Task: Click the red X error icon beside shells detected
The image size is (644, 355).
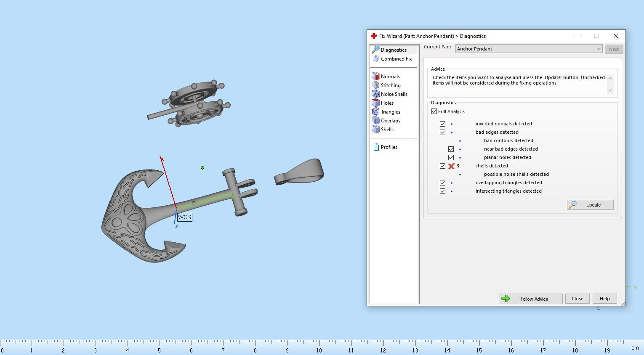Action: coord(451,166)
